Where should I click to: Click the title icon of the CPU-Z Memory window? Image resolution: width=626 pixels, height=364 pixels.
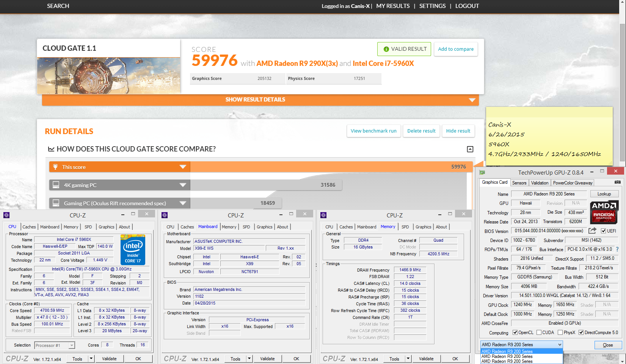pyautogui.click(x=323, y=215)
